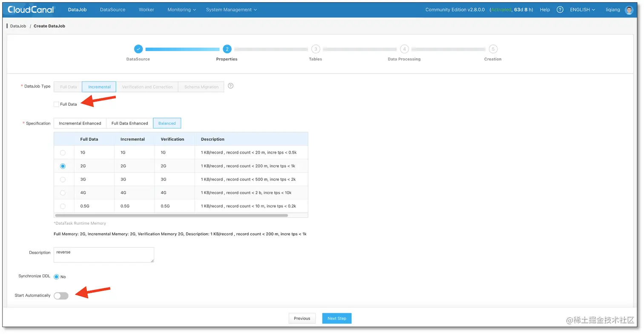The image size is (644, 334).
Task: Select the 3G specification radio button
Action: [63, 179]
